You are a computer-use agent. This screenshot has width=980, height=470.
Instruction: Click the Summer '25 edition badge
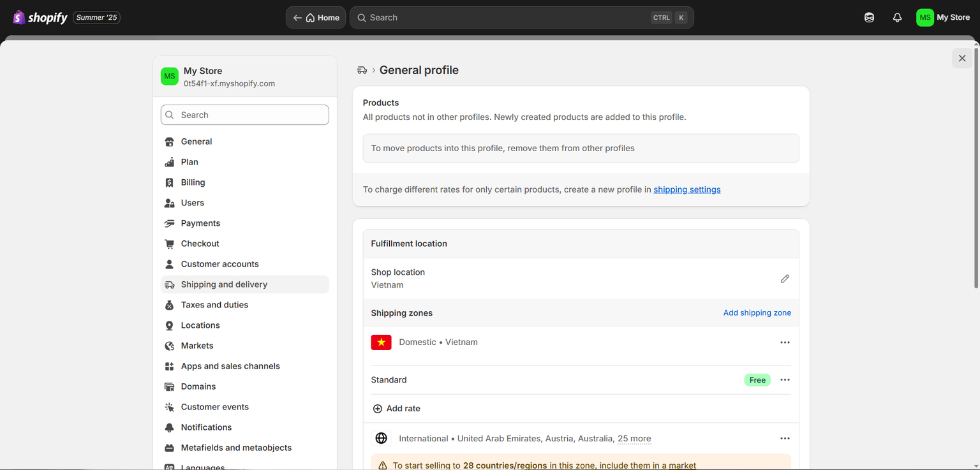click(97, 18)
